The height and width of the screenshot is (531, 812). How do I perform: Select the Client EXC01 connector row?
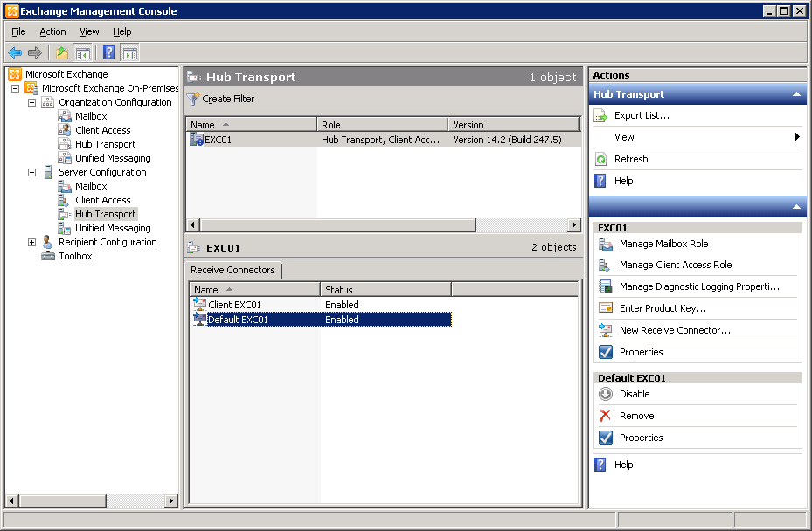click(321, 304)
